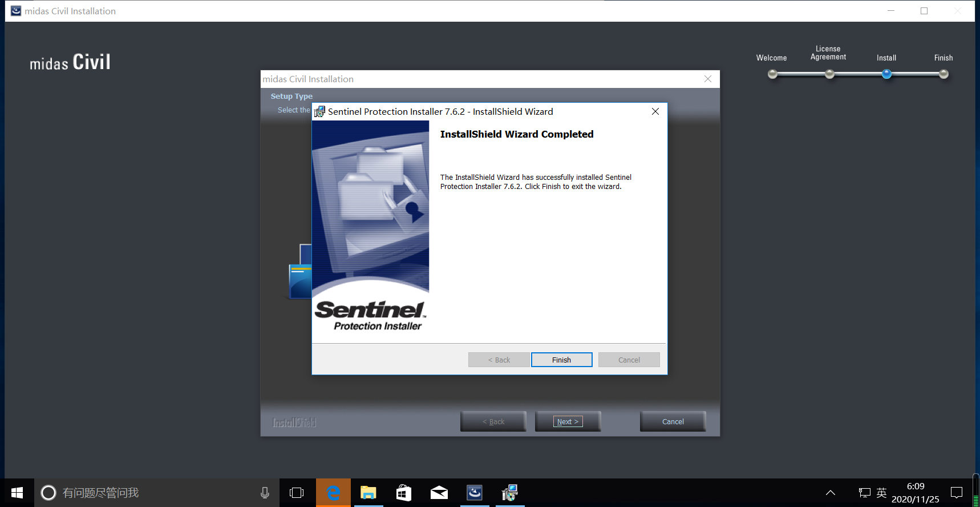Open the Mail app from the taskbar
The height and width of the screenshot is (507, 980).
[x=439, y=493]
